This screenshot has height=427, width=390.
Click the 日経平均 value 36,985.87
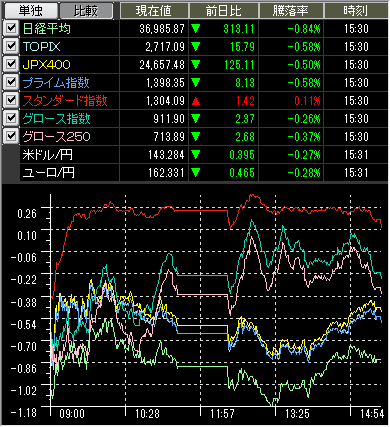pos(162,29)
